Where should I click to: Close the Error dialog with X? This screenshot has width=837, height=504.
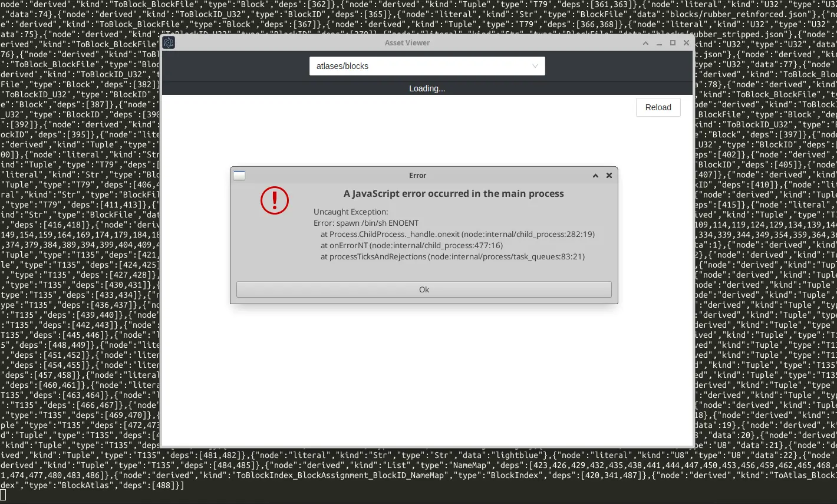[609, 176]
